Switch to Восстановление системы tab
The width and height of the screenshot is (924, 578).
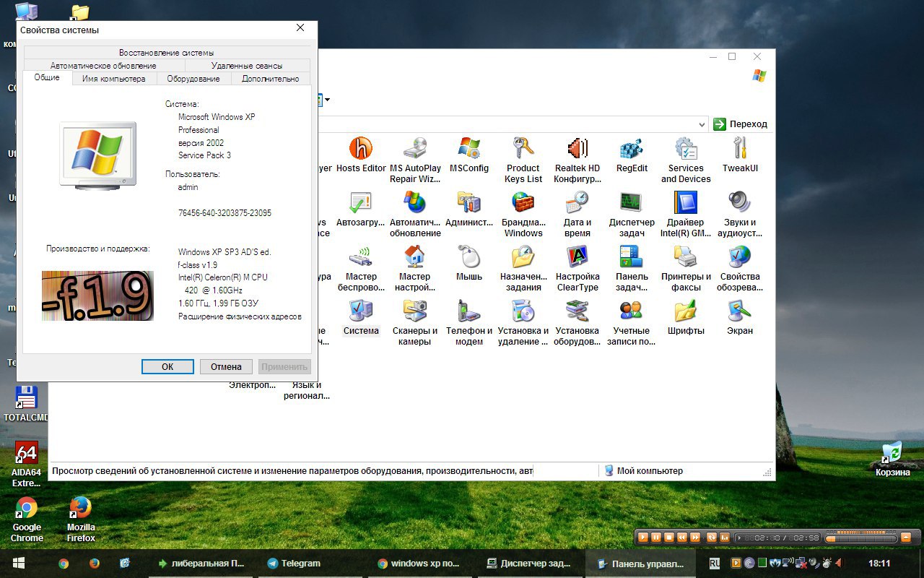pyautogui.click(x=167, y=52)
